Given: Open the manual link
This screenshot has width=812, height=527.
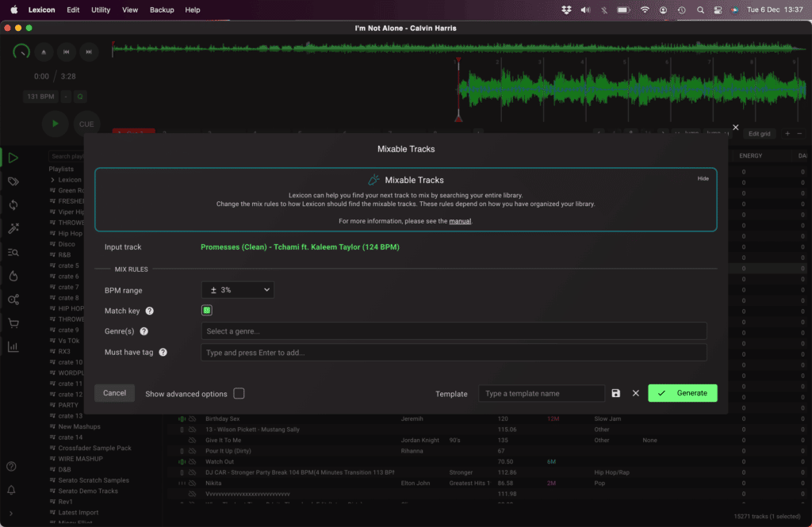Looking at the screenshot, I should tap(460, 221).
